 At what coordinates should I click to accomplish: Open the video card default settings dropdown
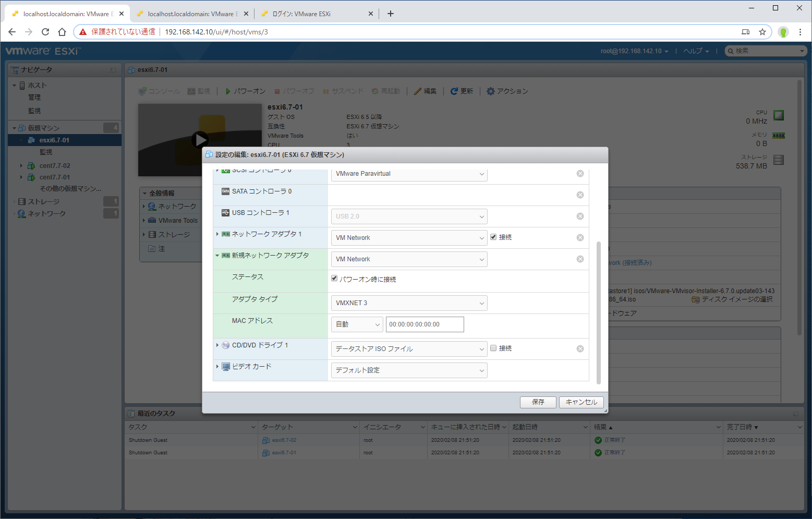[409, 370]
